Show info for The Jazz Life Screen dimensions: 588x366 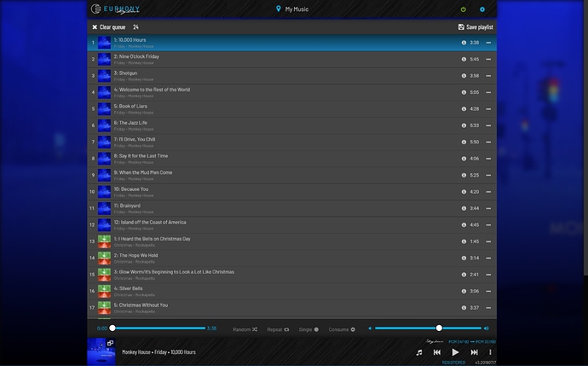pyautogui.click(x=464, y=125)
